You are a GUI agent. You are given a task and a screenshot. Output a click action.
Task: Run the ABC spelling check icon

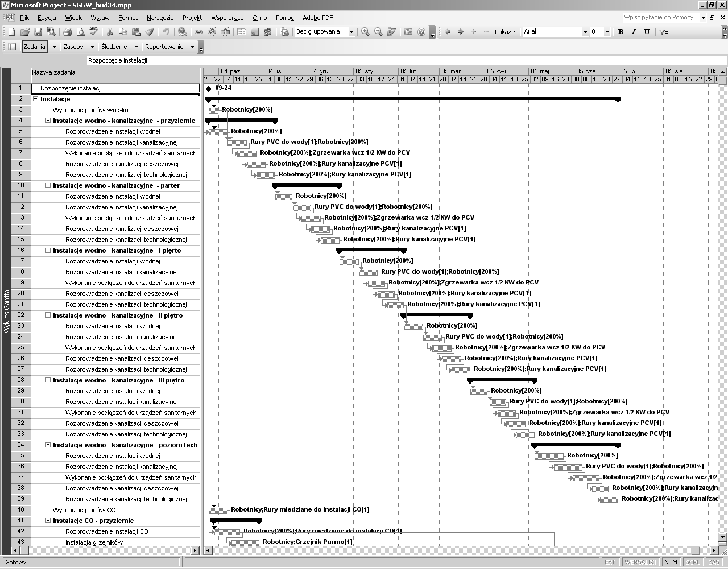(x=93, y=32)
